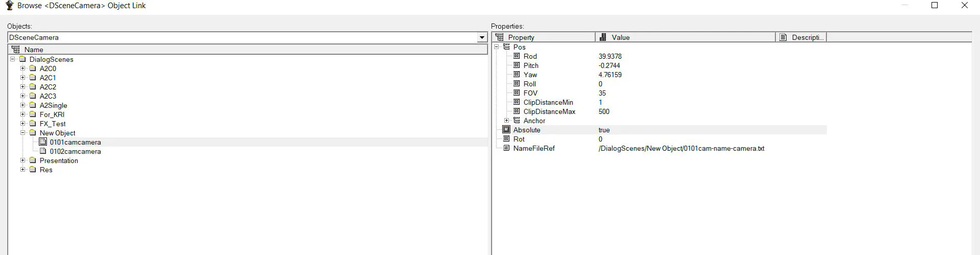This screenshot has height=255, width=980.
Task: Open the DSceneCamera objects dropdown
Action: pos(482,37)
